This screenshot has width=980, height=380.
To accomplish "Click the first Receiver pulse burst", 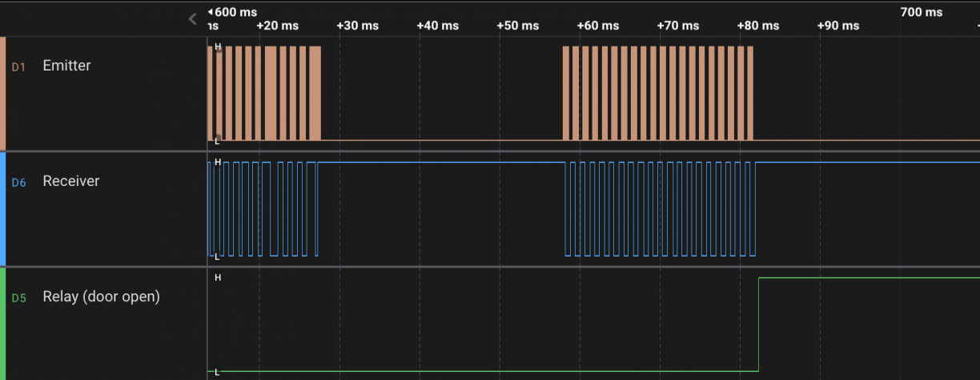I will click(263, 208).
